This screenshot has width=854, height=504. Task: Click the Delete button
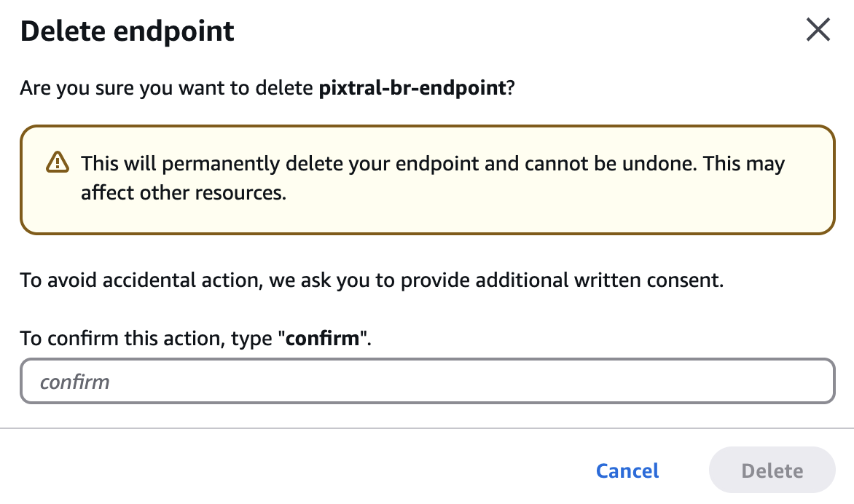(x=772, y=470)
